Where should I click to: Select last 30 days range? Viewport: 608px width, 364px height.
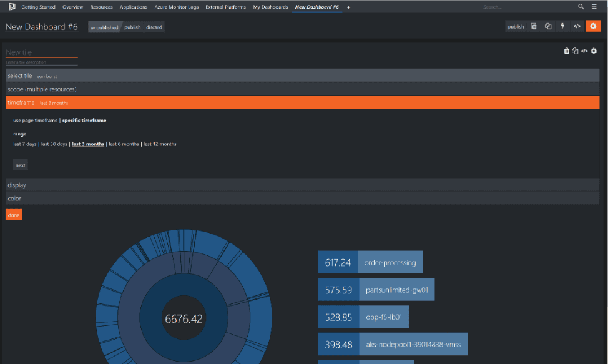tap(54, 144)
